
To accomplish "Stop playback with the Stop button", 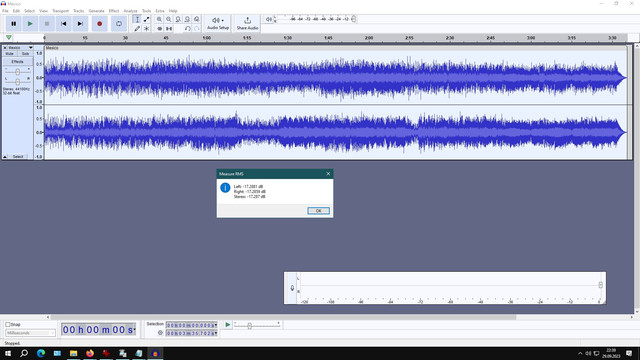I will click(x=47, y=24).
